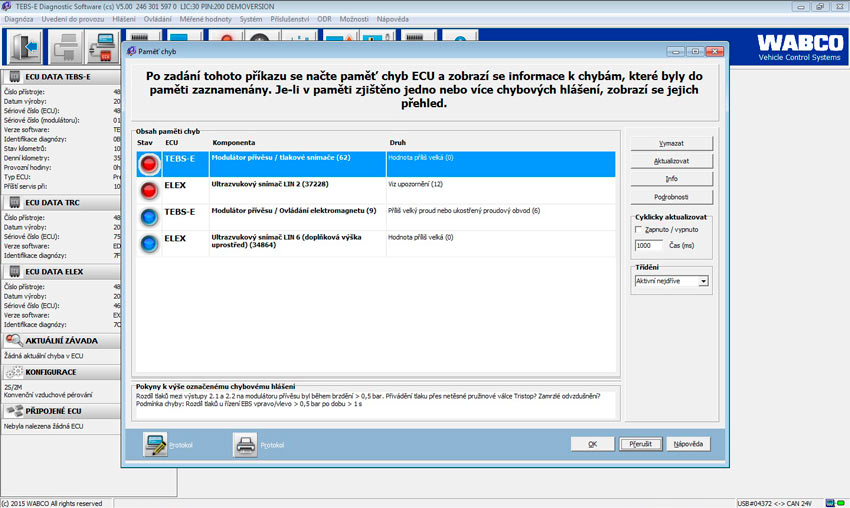Click Žádná aktuální chyba v ECU text
This screenshot has height=508, width=850.
click(43, 356)
